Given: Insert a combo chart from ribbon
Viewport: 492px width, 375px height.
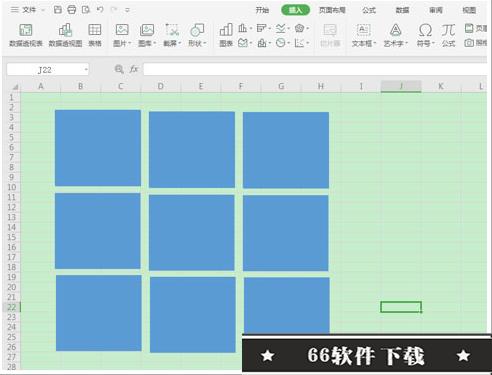Looking at the screenshot, I should [263, 43].
